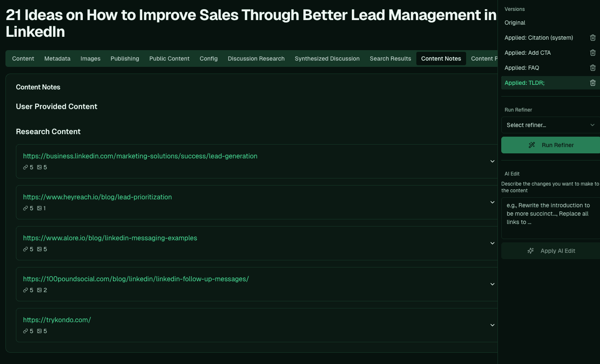Viewport: 600px width, 364px height.
Task: Delete the Applied: Citation (system) version
Action: (x=593, y=38)
